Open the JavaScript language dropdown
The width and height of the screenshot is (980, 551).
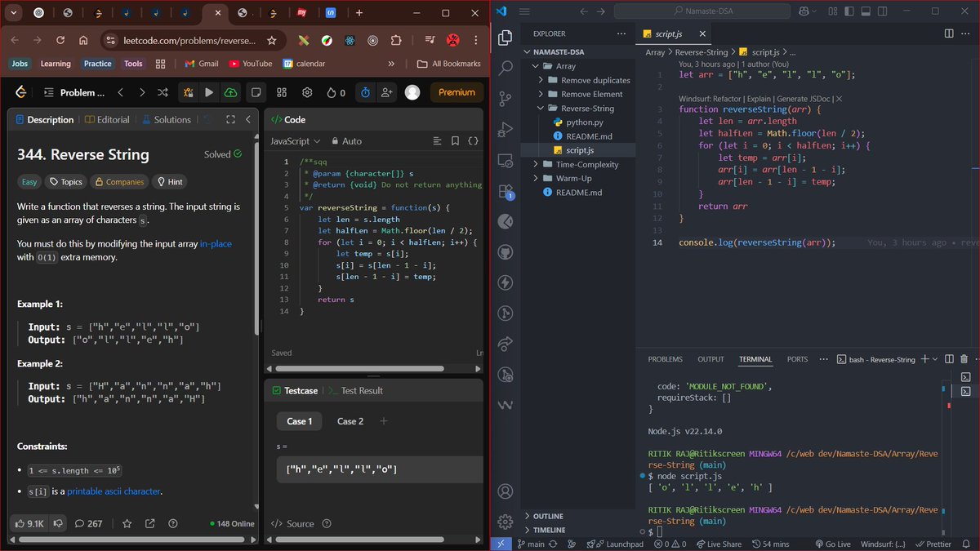tap(295, 141)
